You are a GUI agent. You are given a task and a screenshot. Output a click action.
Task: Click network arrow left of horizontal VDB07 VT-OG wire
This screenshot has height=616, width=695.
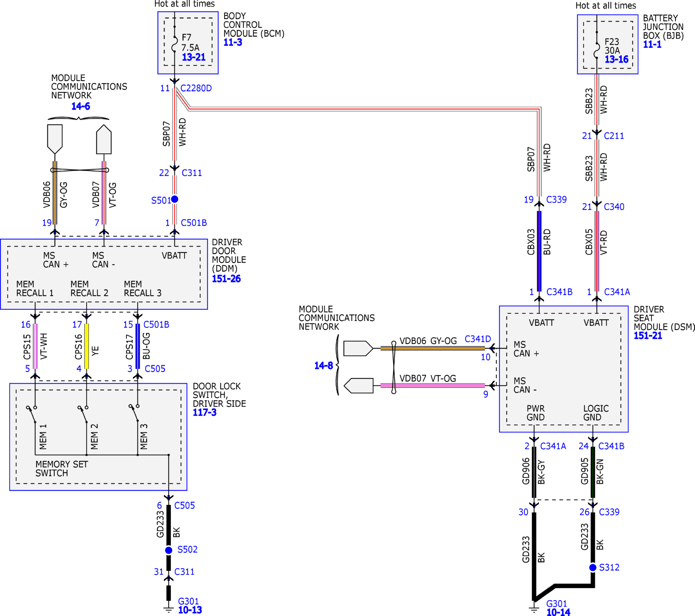(x=358, y=386)
